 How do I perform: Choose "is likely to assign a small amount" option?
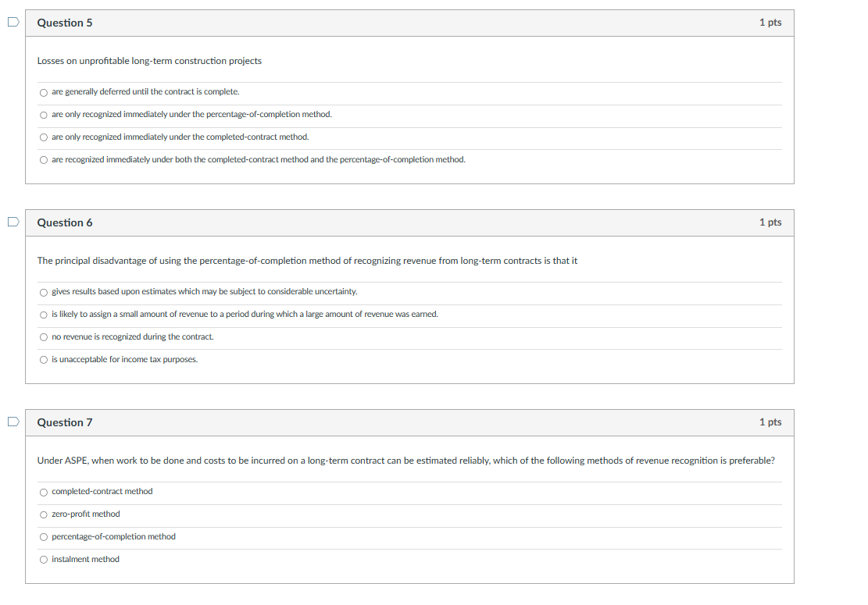tap(44, 315)
